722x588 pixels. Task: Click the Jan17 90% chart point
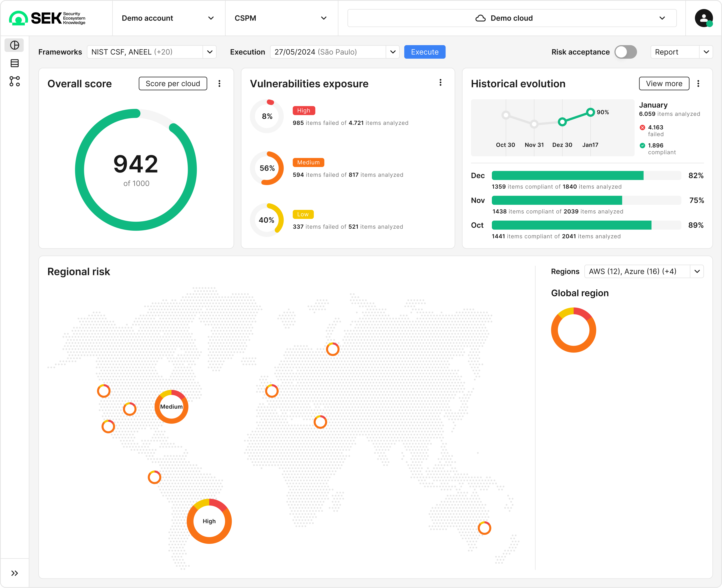tap(590, 112)
